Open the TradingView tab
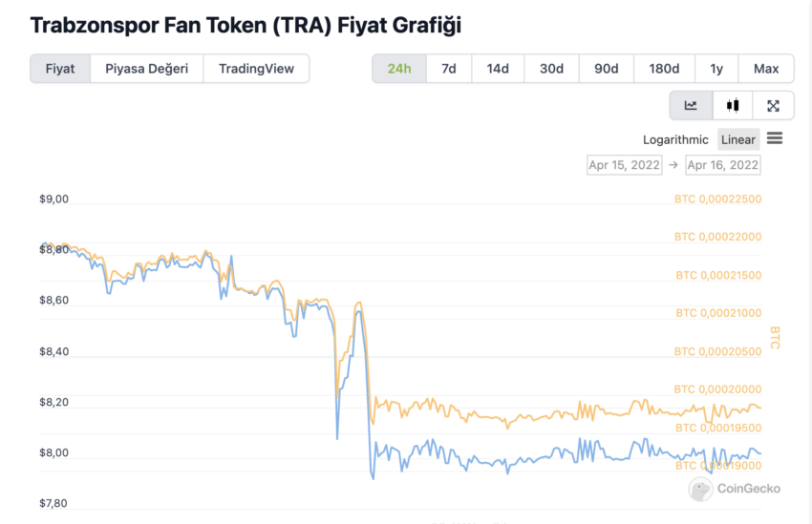812x524 pixels. pyautogui.click(x=256, y=69)
